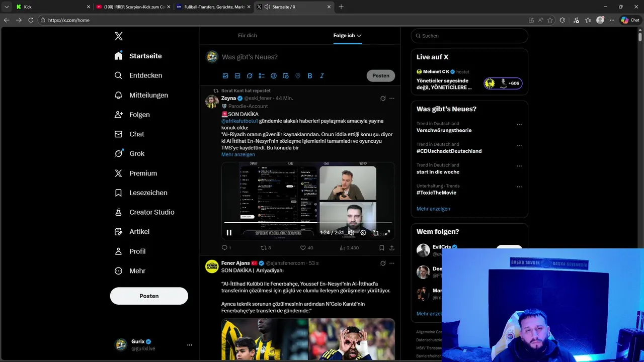Open the X logo home icon
644x362 pixels.
coord(119,36)
